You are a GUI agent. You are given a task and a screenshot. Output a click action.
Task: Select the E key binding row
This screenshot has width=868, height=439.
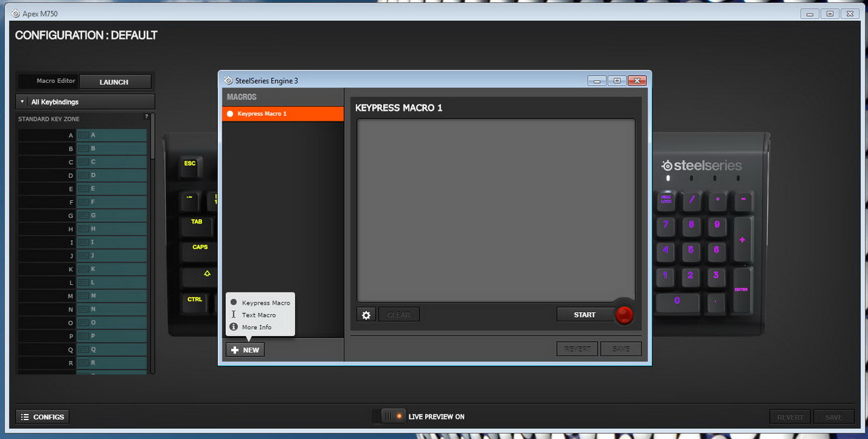(82, 189)
